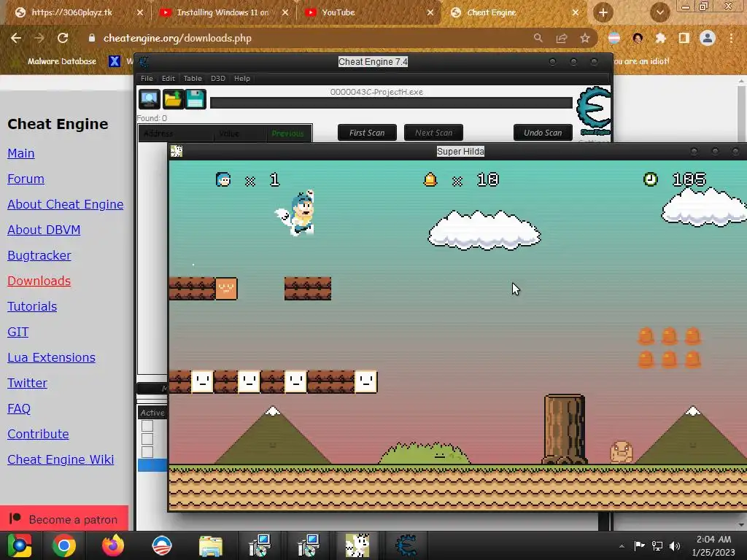Image resolution: width=747 pixels, height=560 pixels.
Task: Open the Cheat Engine Wiki link
Action: (61, 459)
